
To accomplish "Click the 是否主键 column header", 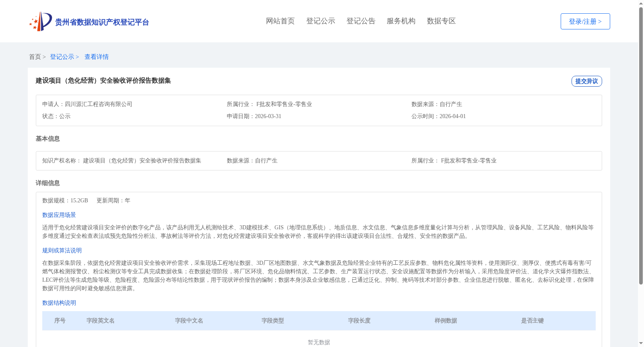I will (533, 320).
